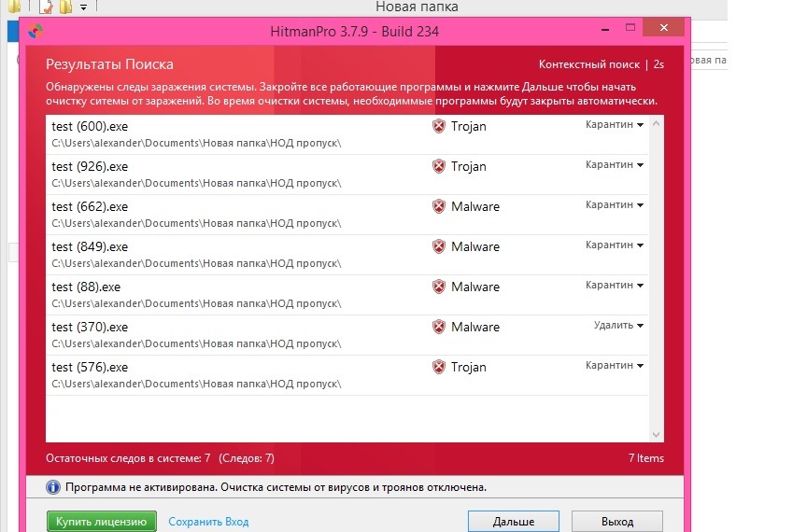The width and height of the screenshot is (807, 532).
Task: Click file path under test (576).exe
Action: tap(196, 384)
